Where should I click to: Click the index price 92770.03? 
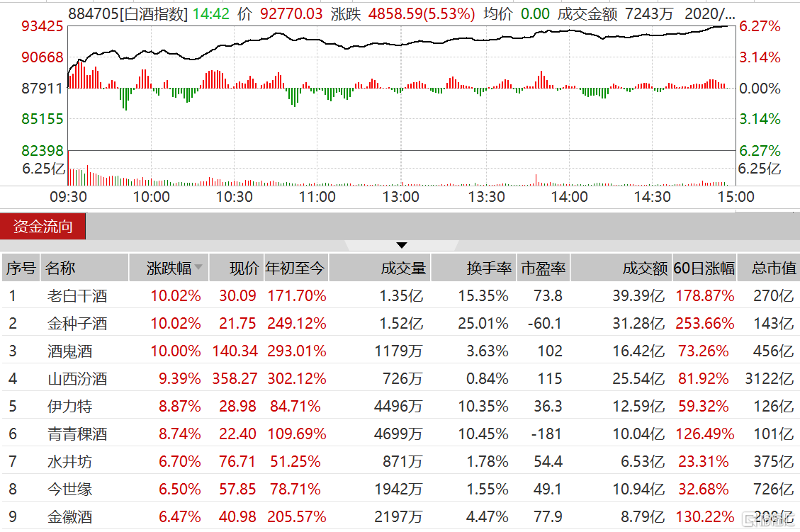click(x=291, y=13)
